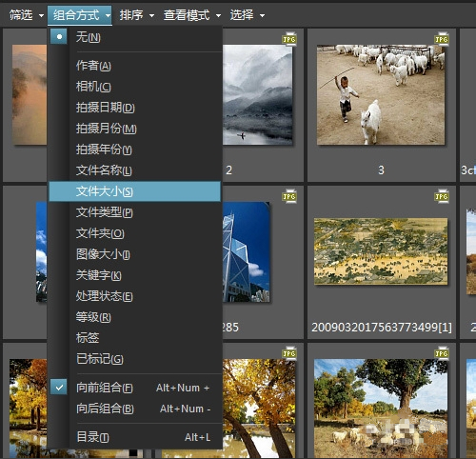Choose 文件类型(P) file type grouping
The height and width of the screenshot is (459, 476).
(135, 212)
